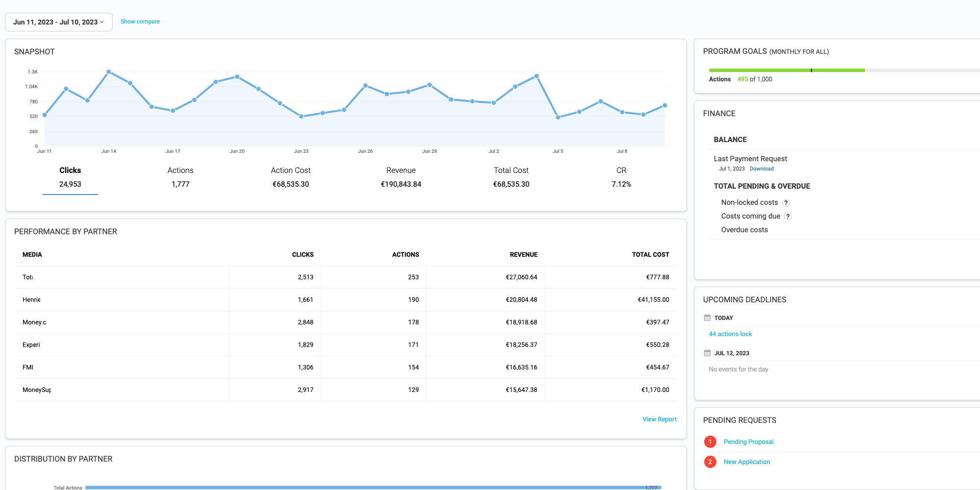The height and width of the screenshot is (490, 980).
Task: Sort the table by TOTAL COST column
Action: pyautogui.click(x=650, y=255)
